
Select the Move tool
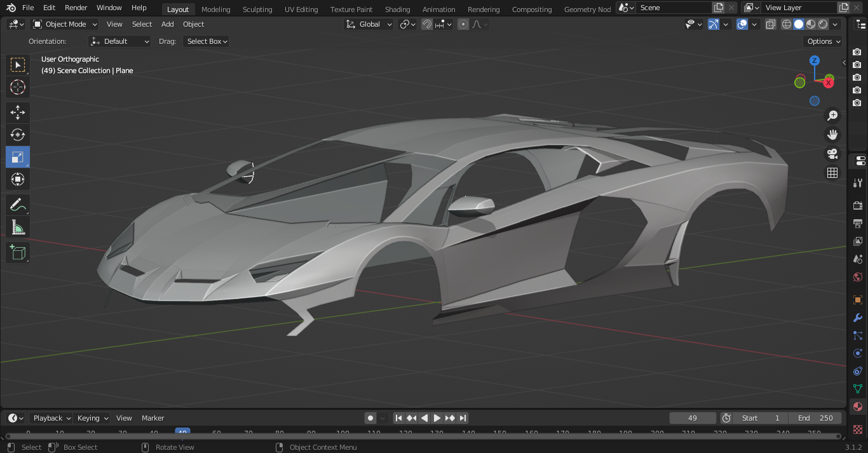point(18,113)
